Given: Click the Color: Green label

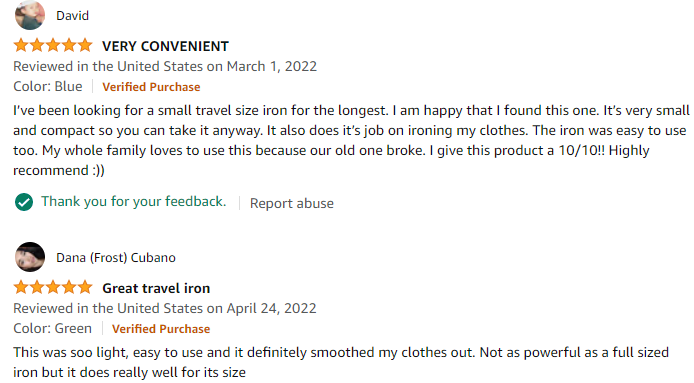Looking at the screenshot, I should [53, 329].
